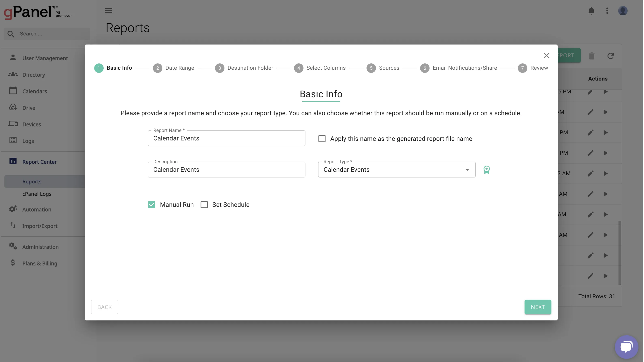
Task: Open the chat support bubble
Action: (626, 347)
